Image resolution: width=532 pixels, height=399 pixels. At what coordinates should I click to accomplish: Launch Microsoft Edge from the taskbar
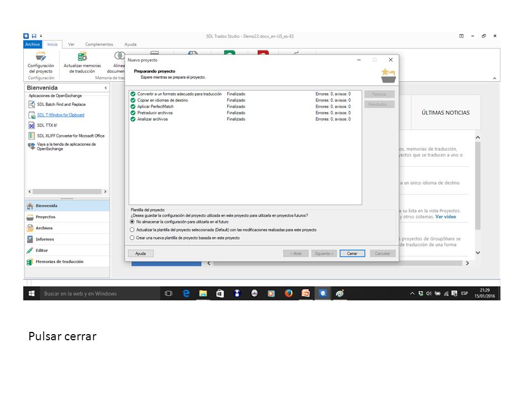point(186,294)
